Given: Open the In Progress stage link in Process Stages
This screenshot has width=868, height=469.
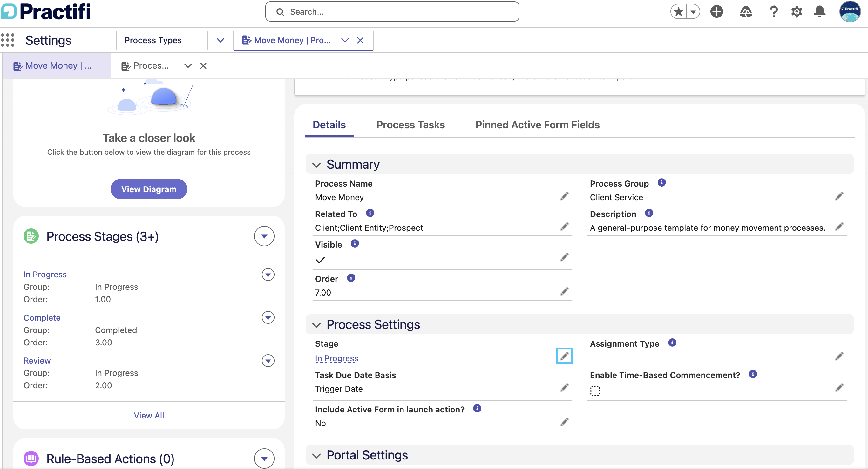Looking at the screenshot, I should [45, 275].
